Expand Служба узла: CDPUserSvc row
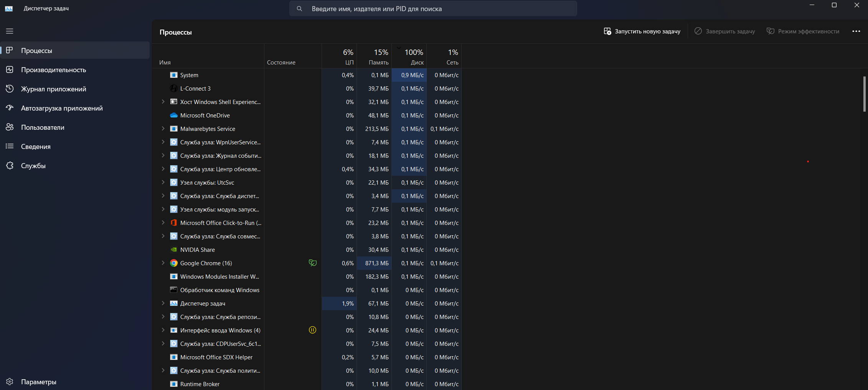The image size is (868, 390). 163,344
